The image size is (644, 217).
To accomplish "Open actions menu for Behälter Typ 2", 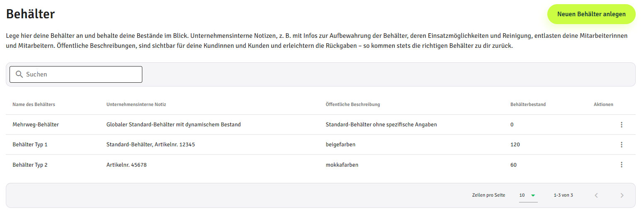I will click(x=621, y=165).
